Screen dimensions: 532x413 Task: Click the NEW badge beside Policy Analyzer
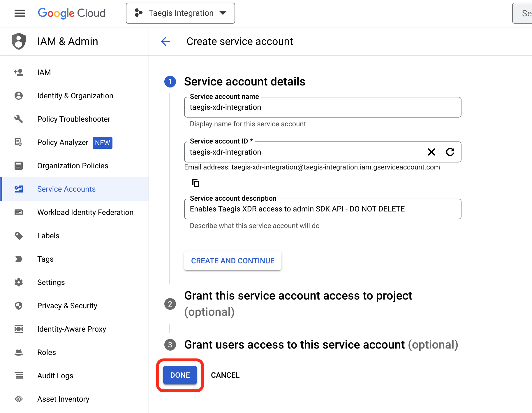pyautogui.click(x=103, y=143)
